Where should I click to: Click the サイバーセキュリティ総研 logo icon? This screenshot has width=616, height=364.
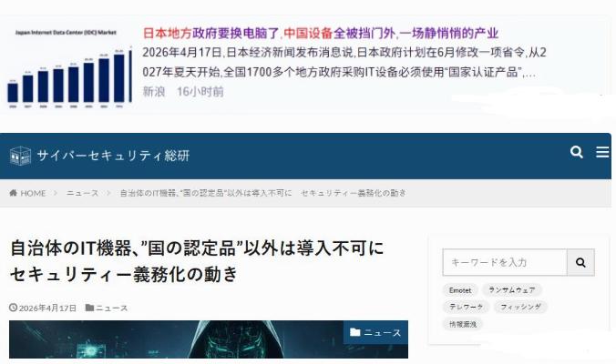(20, 156)
